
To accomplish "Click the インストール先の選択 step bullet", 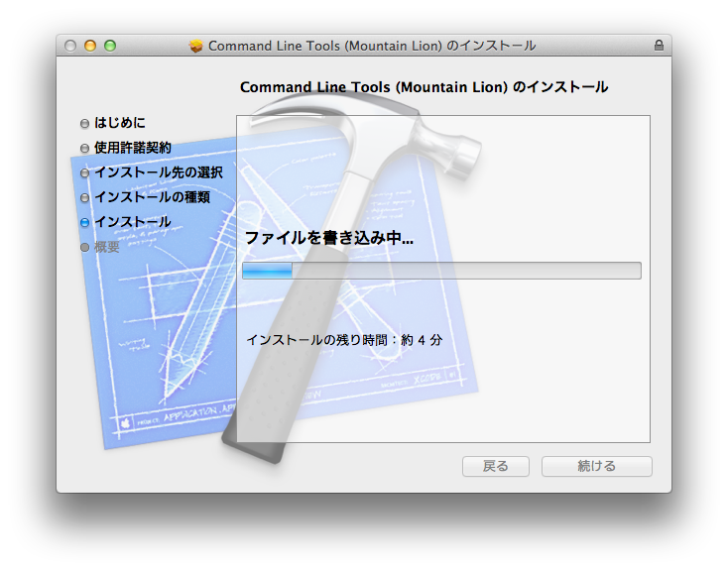I will pos(84,172).
